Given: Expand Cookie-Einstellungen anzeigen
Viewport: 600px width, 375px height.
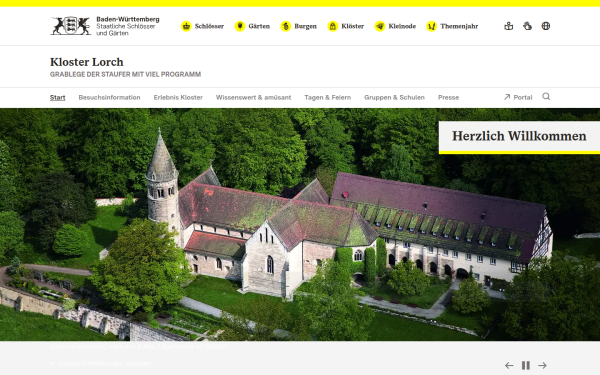Looking at the screenshot, I should pyautogui.click(x=101, y=363).
